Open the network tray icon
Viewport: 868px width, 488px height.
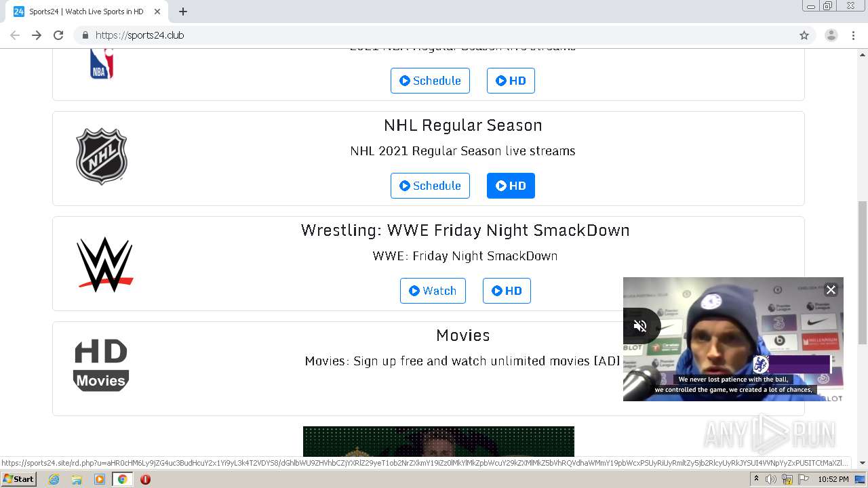click(787, 479)
